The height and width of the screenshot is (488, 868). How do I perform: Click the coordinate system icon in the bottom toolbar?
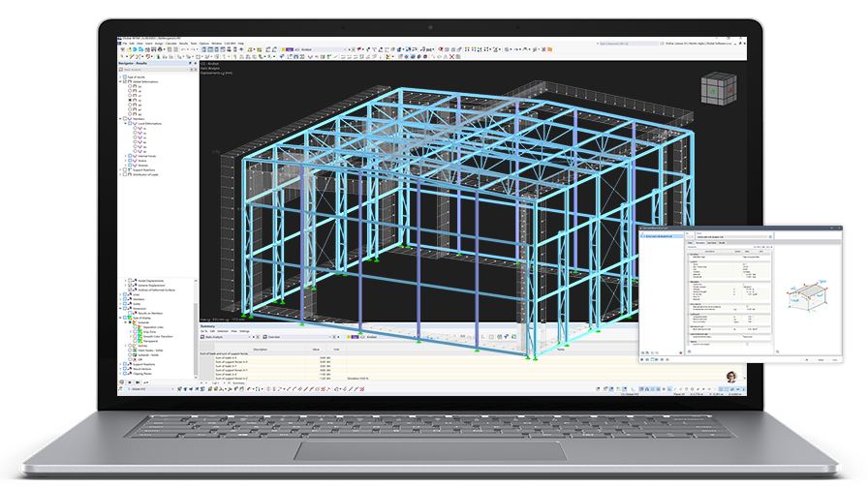pos(121,389)
